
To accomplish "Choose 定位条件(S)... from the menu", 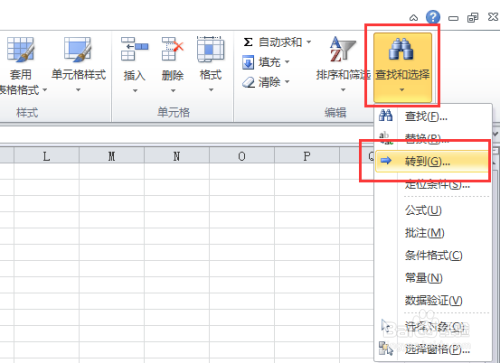I will [x=433, y=184].
